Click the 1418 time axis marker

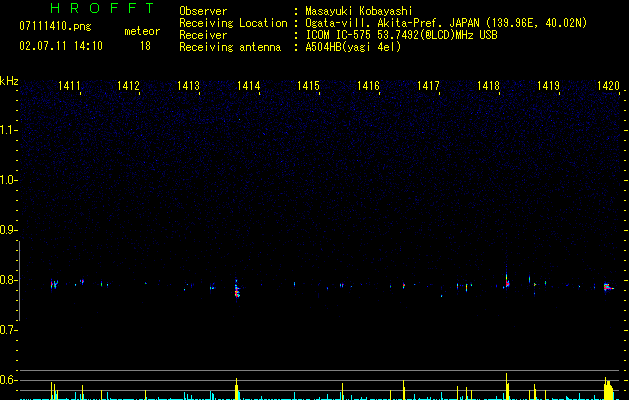pyautogui.click(x=488, y=85)
